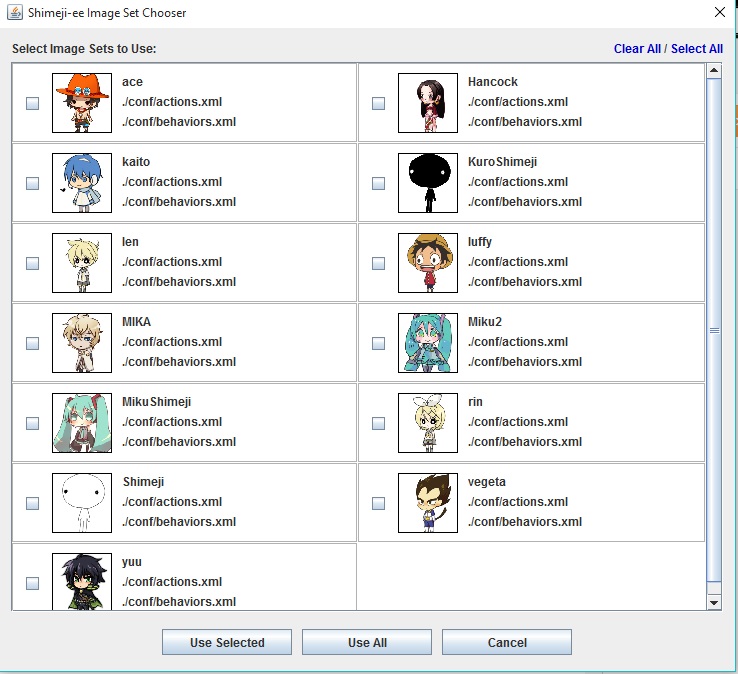This screenshot has width=738, height=674.
Task: Tick the MikuShimeji checkbox
Action: [32, 423]
